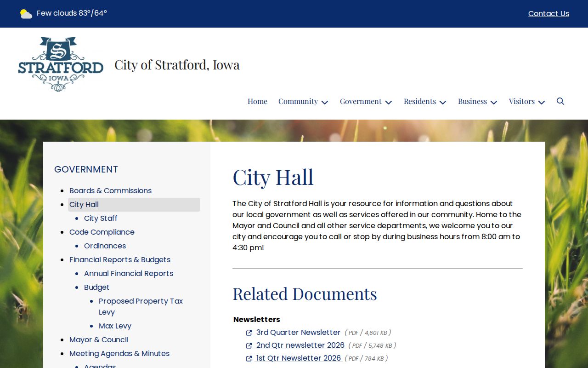Go to the Home page
588x368 pixels.
click(257, 101)
